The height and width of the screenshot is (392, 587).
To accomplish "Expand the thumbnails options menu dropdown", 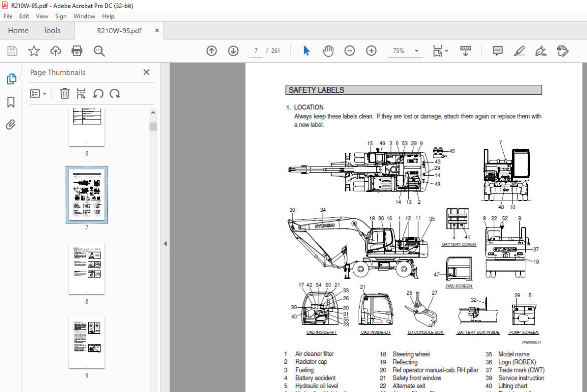I will 38,93.
